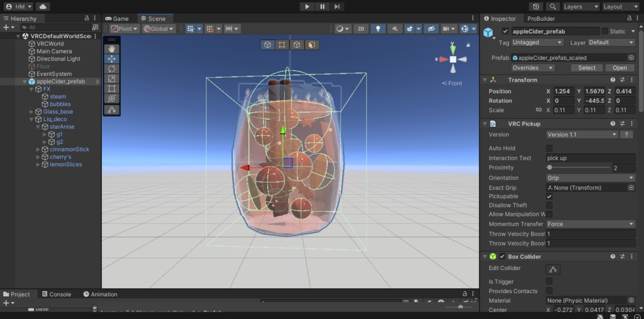
Task: Click the prefab Select button
Action: pos(587,68)
